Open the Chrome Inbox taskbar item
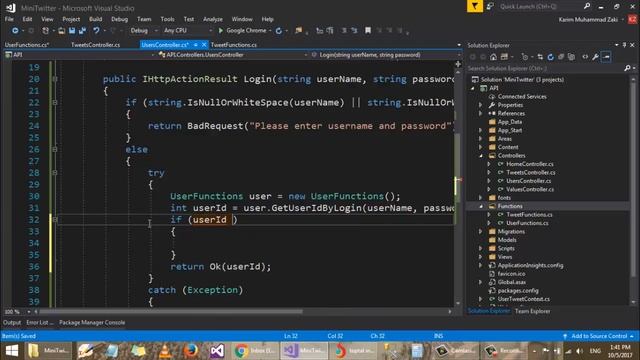The width and height of the screenshot is (640, 360). (255, 351)
